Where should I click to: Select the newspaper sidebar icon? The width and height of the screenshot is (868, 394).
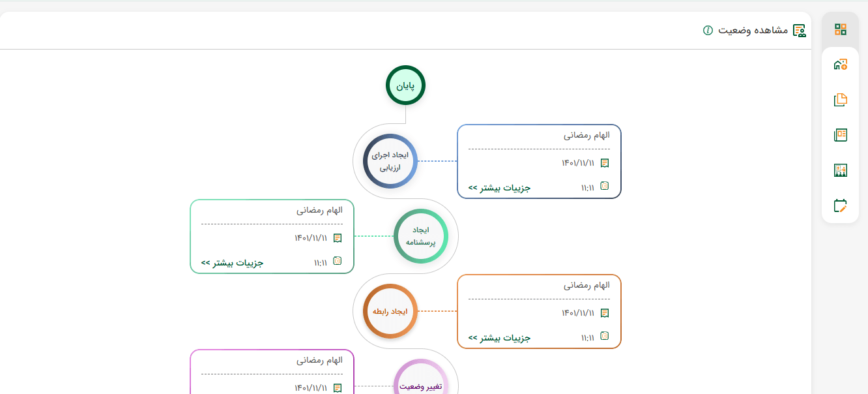point(840,135)
